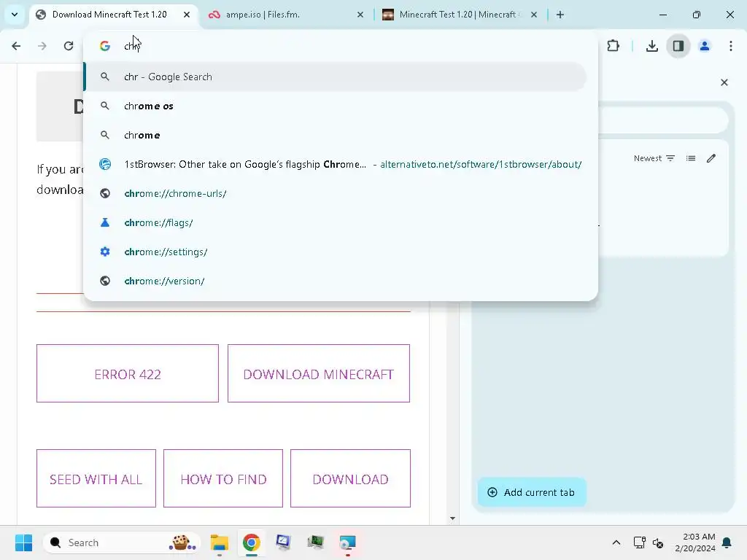Open a new tab with plus button
747x560 pixels.
560,15
